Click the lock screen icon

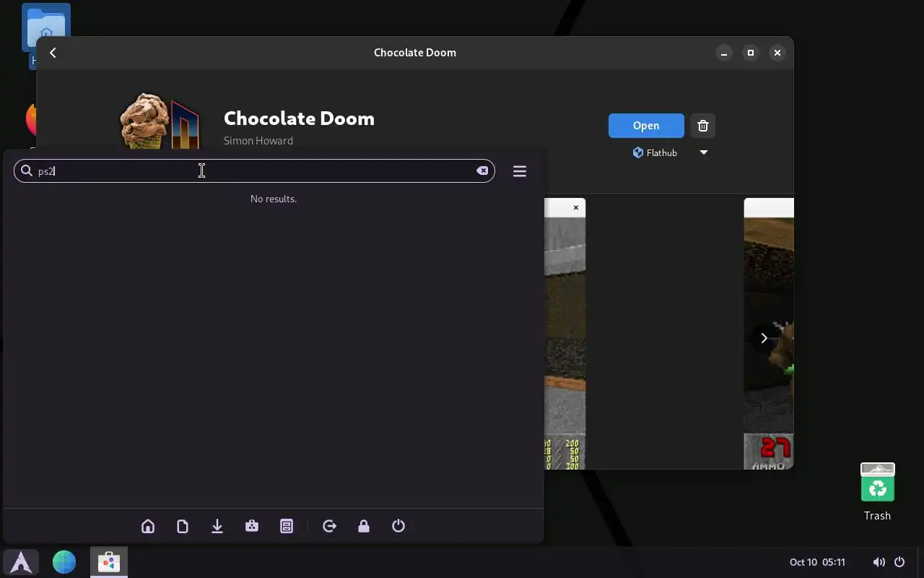pyautogui.click(x=364, y=526)
